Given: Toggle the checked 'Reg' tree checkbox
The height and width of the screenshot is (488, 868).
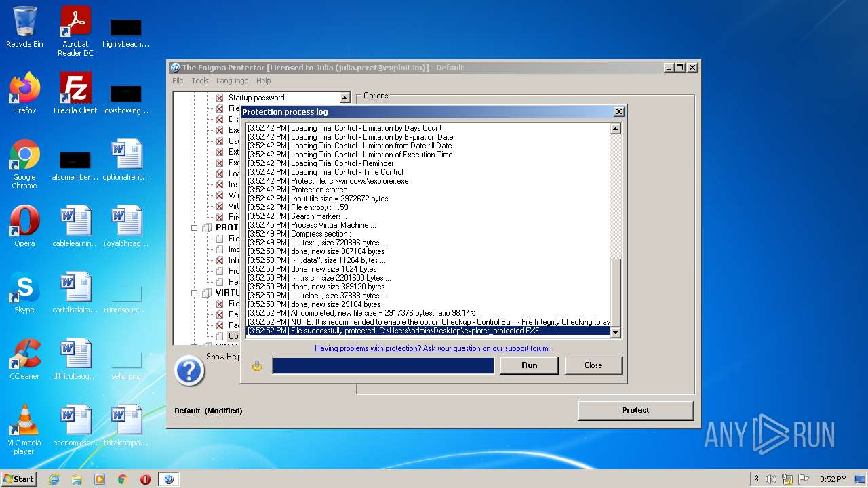Looking at the screenshot, I should pyautogui.click(x=220, y=314).
